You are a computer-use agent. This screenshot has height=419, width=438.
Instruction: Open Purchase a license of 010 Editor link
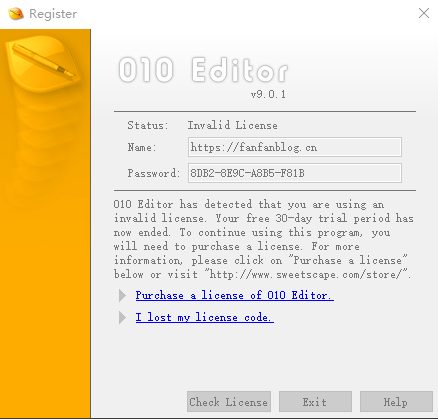pyautogui.click(x=234, y=295)
